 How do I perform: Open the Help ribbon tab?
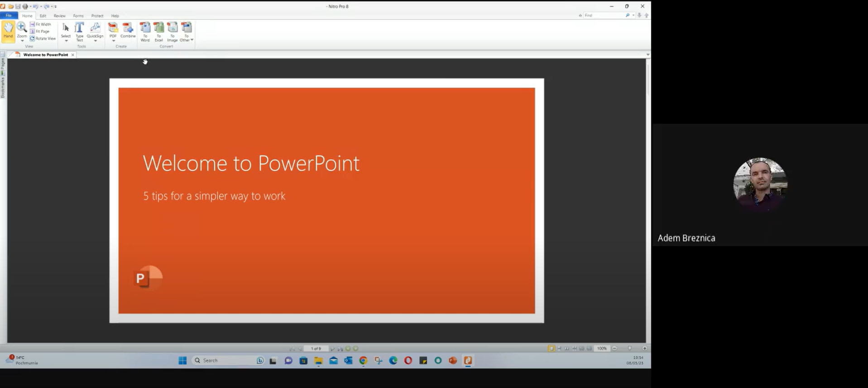(115, 16)
